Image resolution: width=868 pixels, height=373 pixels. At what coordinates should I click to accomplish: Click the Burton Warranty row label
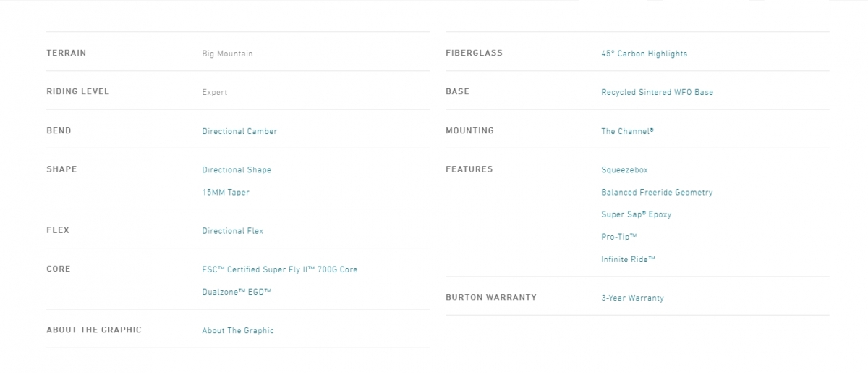tap(491, 297)
